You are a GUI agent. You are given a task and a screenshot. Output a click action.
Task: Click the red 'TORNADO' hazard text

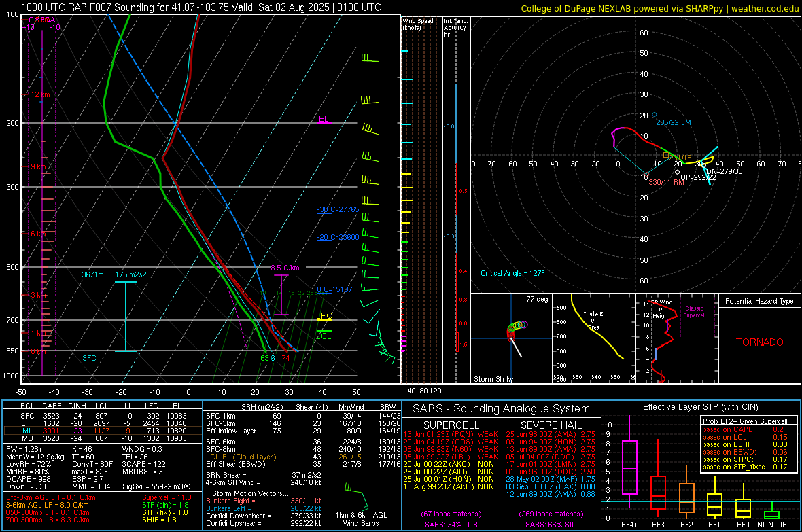(x=760, y=342)
